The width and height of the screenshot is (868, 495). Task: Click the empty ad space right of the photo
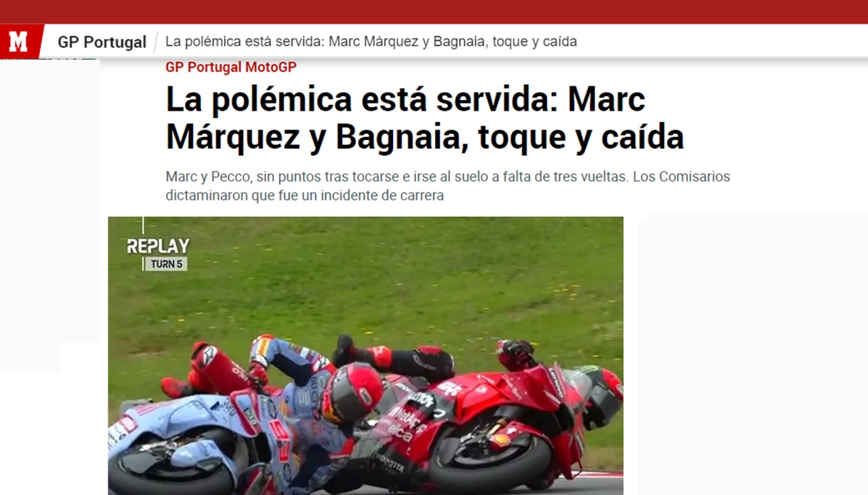(752, 354)
